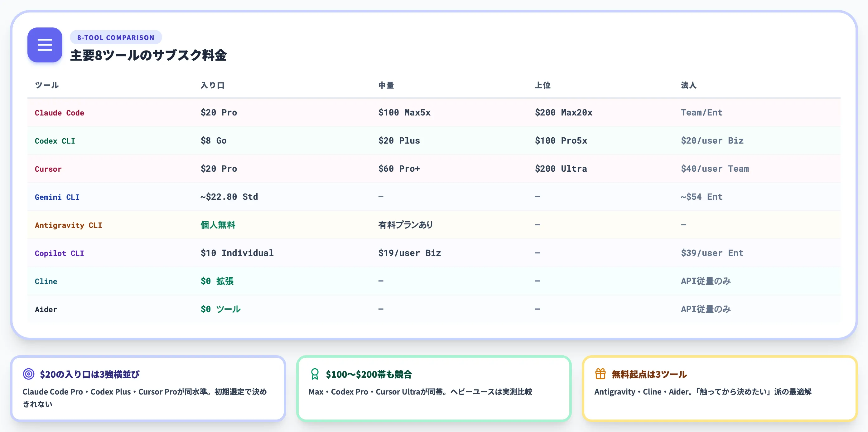Click the $39/user Ent cell
This screenshot has height=432, width=868.
pyautogui.click(x=712, y=253)
